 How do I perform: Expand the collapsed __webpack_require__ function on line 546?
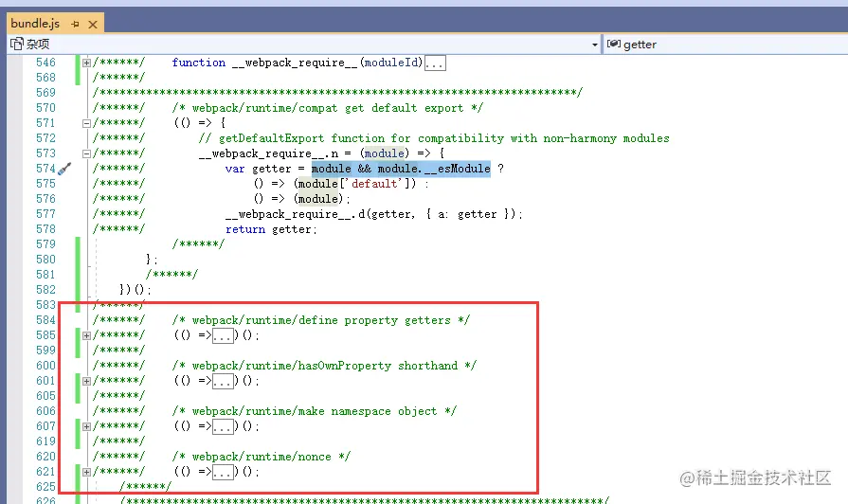86,63
